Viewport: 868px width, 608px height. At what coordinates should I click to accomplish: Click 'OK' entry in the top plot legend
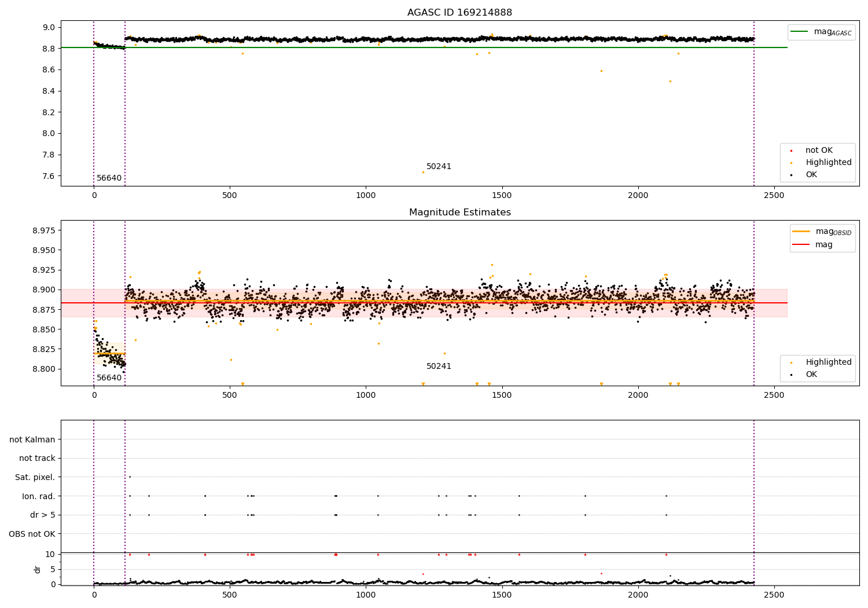coord(811,175)
